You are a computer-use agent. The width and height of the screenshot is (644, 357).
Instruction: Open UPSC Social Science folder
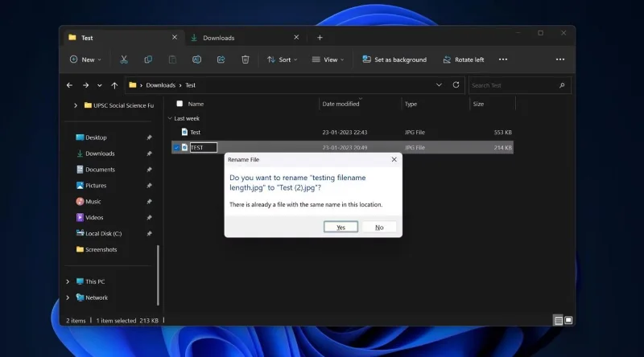click(119, 105)
